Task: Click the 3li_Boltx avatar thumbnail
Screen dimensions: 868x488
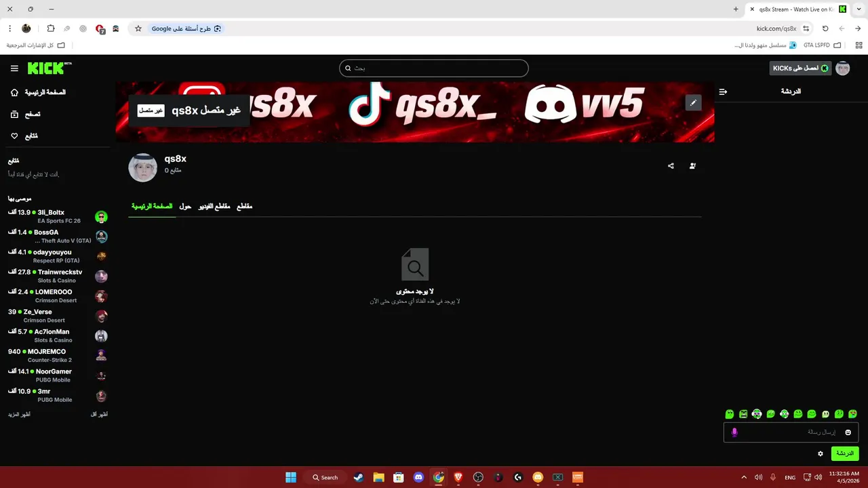Action: [x=101, y=217]
